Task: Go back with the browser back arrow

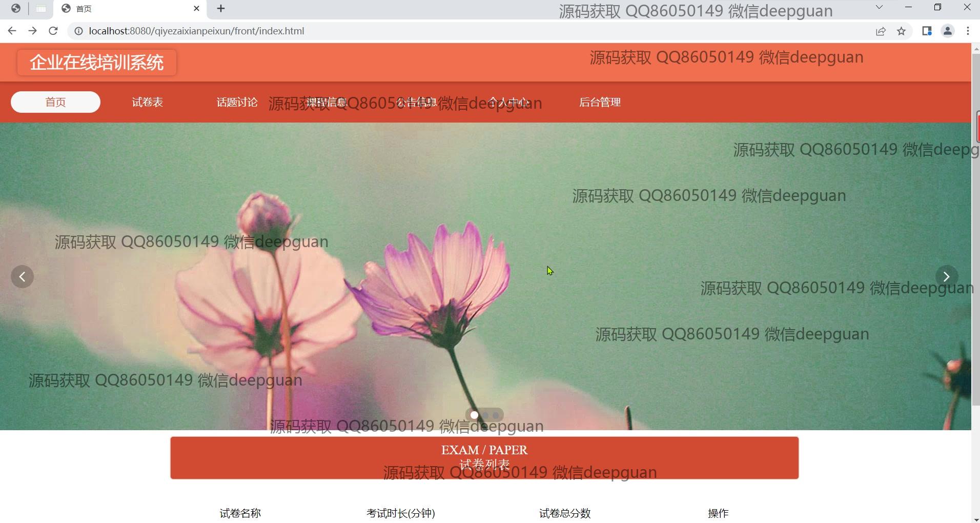Action: click(12, 31)
